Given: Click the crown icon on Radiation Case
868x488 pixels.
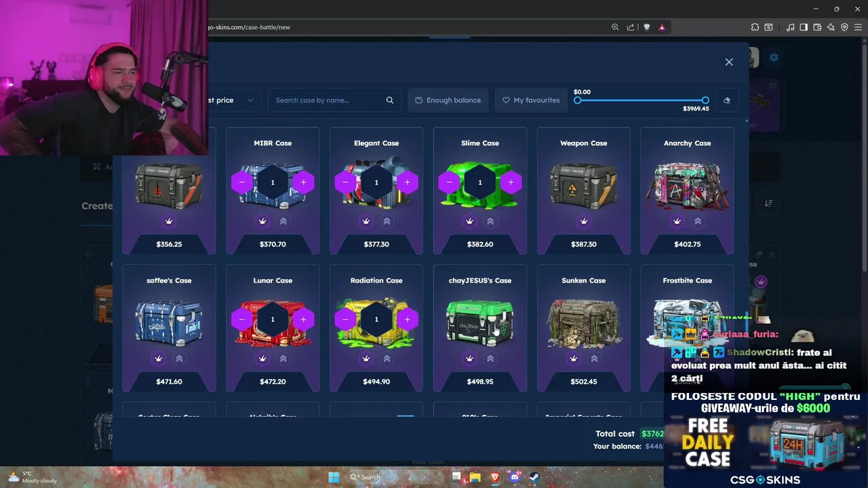Looking at the screenshot, I should click(366, 359).
